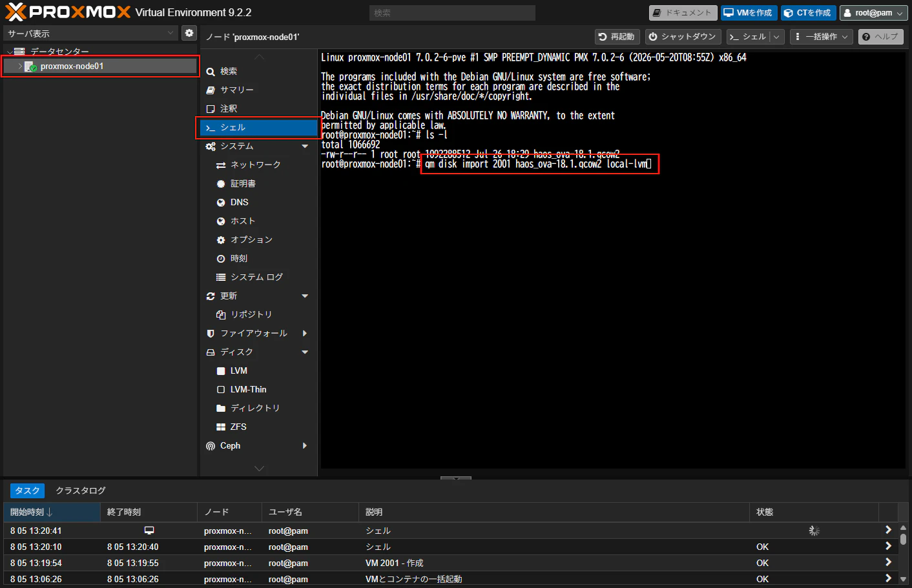The width and height of the screenshot is (912, 588).
Task: Sort by 状態 column header
Action: click(x=814, y=512)
